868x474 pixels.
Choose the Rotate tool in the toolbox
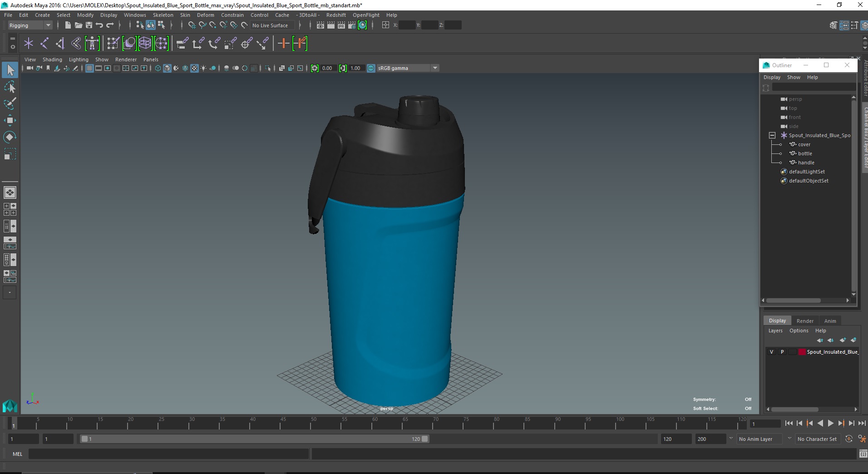click(x=10, y=137)
